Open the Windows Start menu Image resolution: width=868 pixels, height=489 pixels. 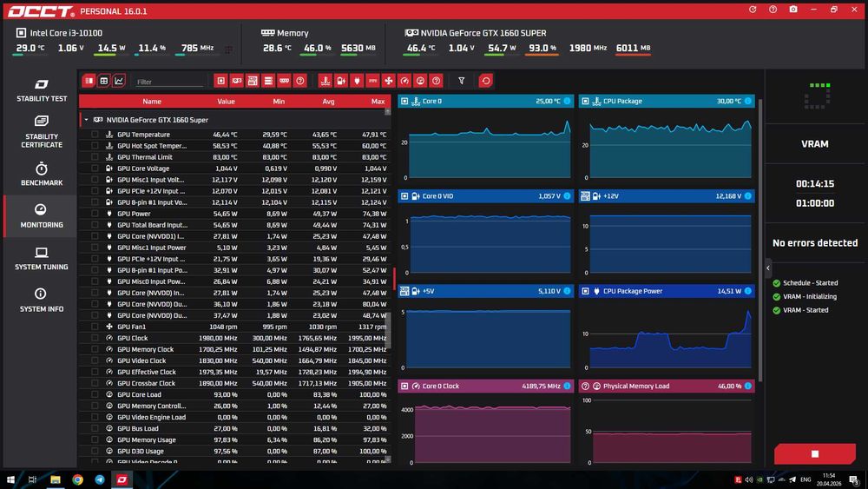click(10, 479)
